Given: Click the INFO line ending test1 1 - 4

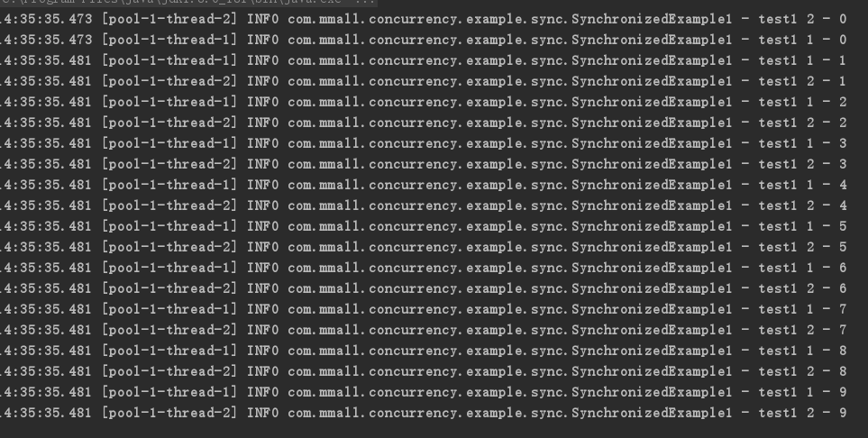Looking at the screenshot, I should pos(424,185).
